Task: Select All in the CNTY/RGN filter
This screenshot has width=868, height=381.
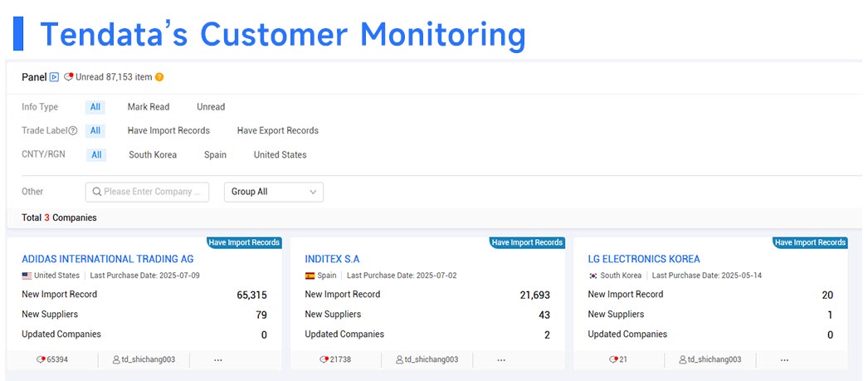Action: click(96, 155)
